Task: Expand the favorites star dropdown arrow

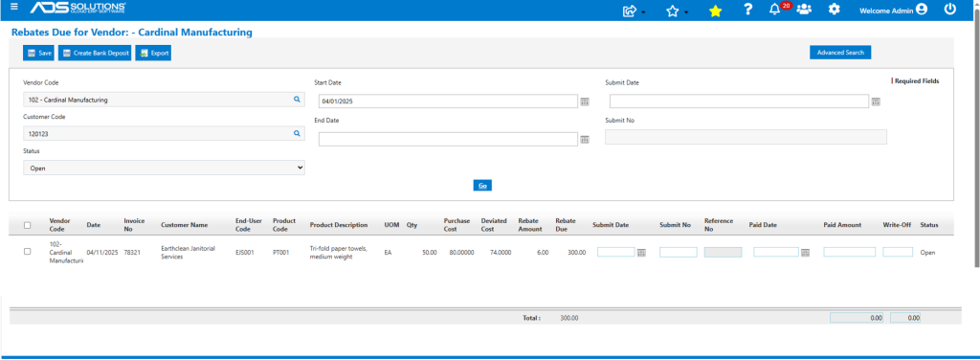Action: click(x=686, y=12)
